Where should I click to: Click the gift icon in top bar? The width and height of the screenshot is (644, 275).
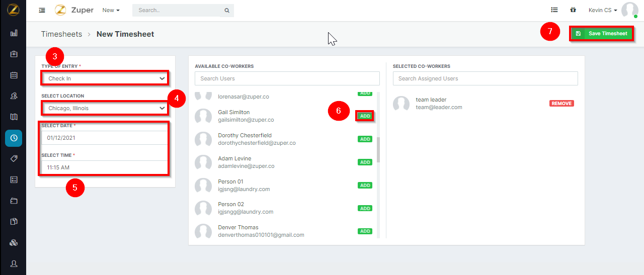(573, 10)
